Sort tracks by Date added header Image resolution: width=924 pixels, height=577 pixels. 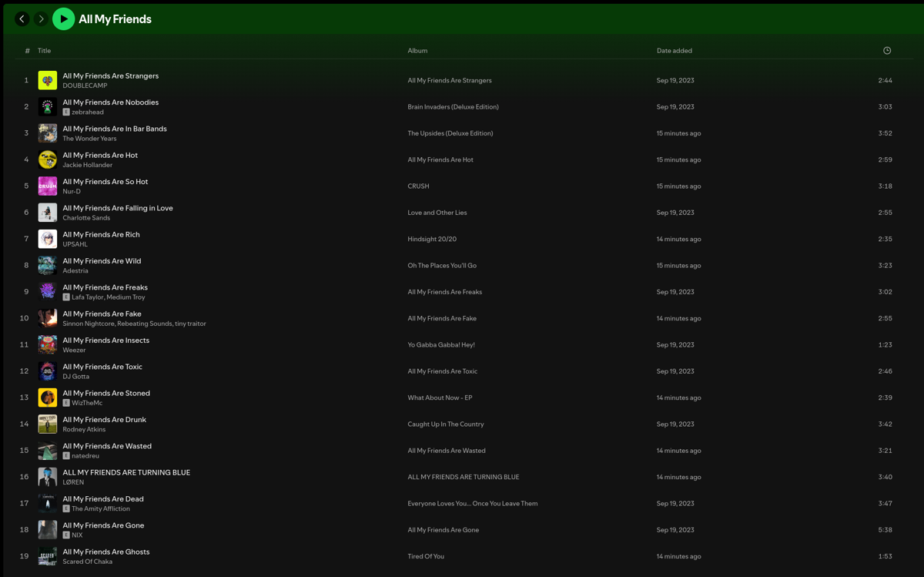pos(675,51)
